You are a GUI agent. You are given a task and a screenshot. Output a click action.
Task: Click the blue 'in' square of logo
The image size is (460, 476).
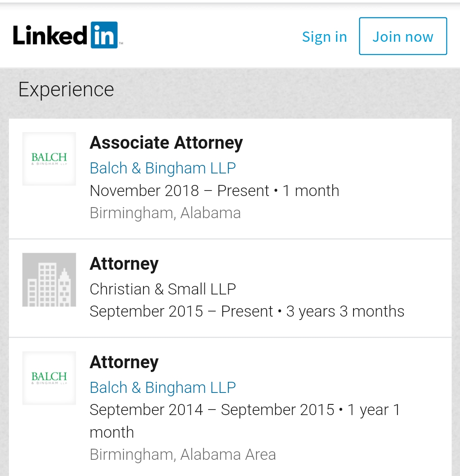click(x=104, y=35)
